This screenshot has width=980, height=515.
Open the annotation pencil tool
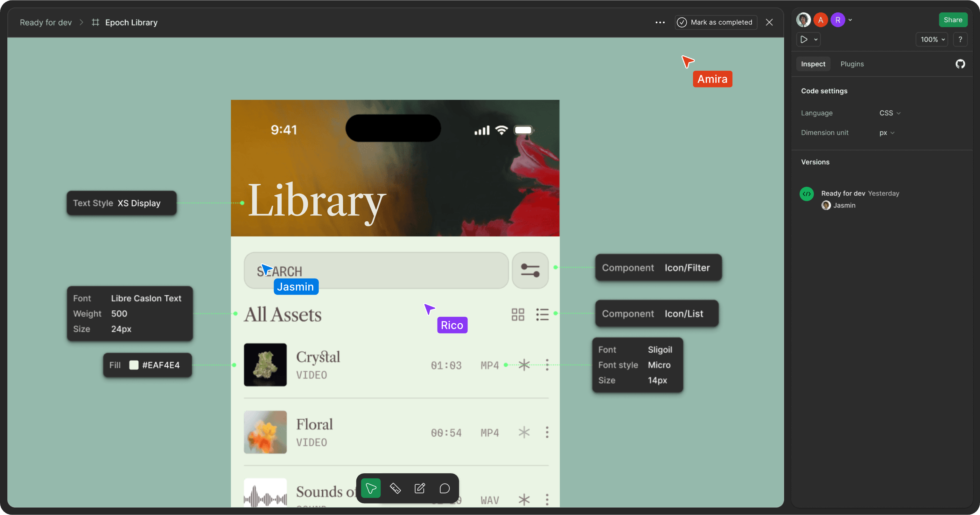pyautogui.click(x=419, y=488)
